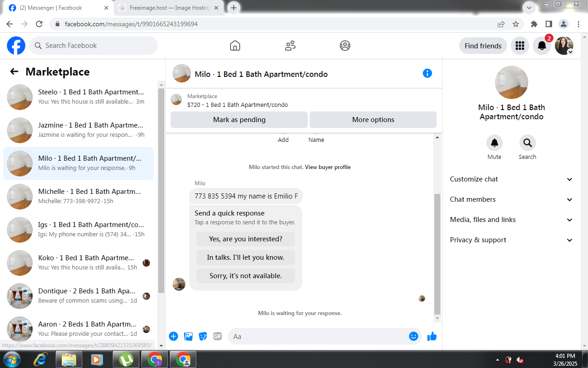588x368 pixels.
Task: Open Jazmine conversation
Action: click(79, 130)
